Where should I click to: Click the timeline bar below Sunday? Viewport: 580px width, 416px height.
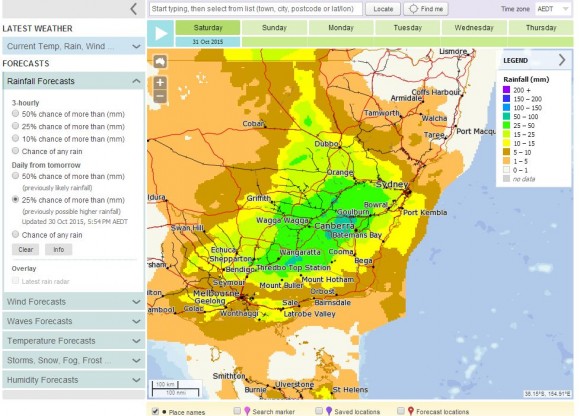[x=274, y=42]
